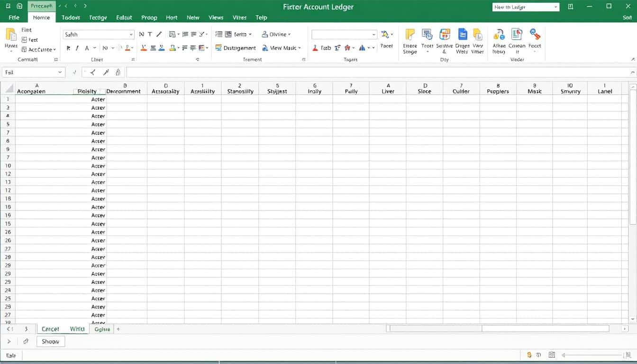This screenshot has width=637, height=364.
Task: Open the Edcut ribbon tab
Action: point(124,18)
